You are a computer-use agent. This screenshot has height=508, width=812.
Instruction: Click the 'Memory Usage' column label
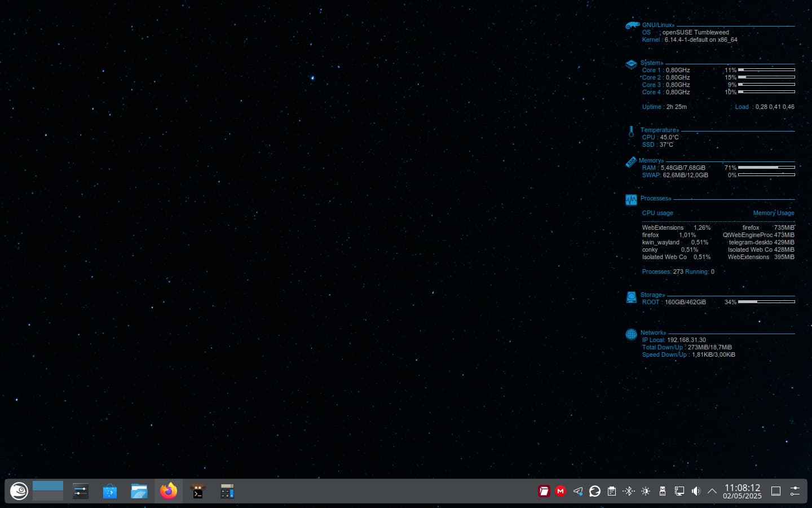[774, 213]
